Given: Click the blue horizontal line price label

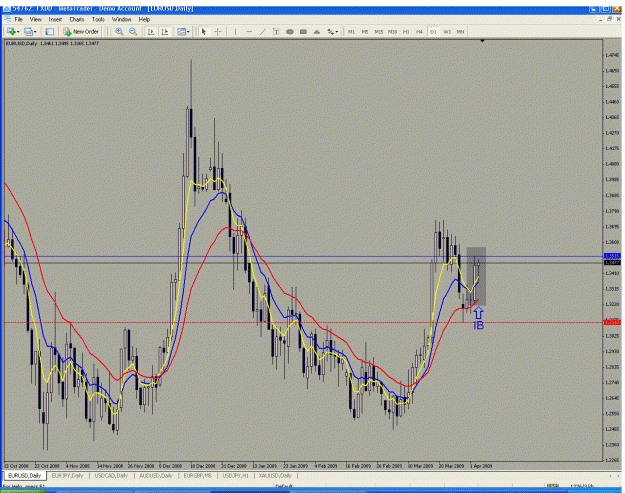Looking at the screenshot, I should pyautogui.click(x=612, y=256).
